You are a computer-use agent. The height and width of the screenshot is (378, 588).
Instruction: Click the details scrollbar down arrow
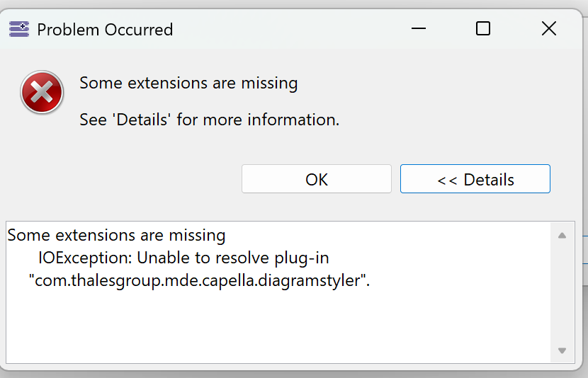pyautogui.click(x=562, y=350)
